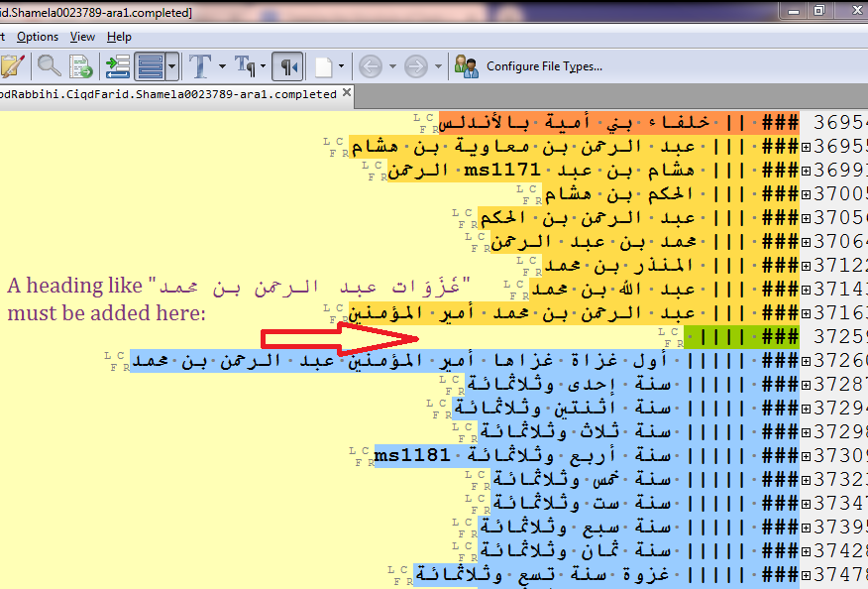Close the Shamela0023789-ara1.completed tab

(347, 94)
